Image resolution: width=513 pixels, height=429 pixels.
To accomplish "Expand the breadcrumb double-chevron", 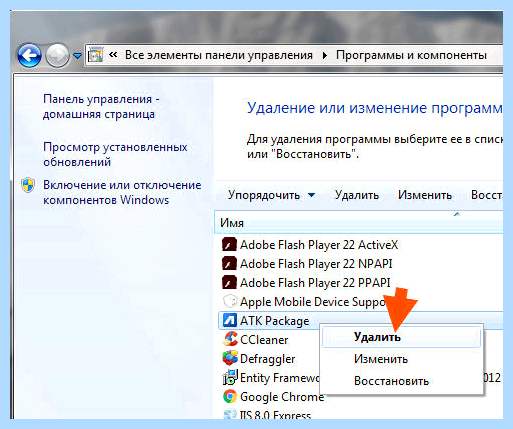I will (x=113, y=55).
